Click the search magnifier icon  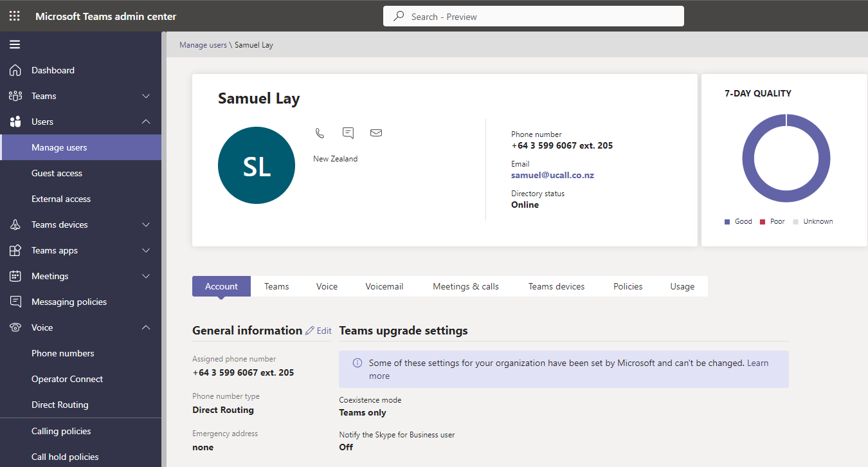pos(399,16)
